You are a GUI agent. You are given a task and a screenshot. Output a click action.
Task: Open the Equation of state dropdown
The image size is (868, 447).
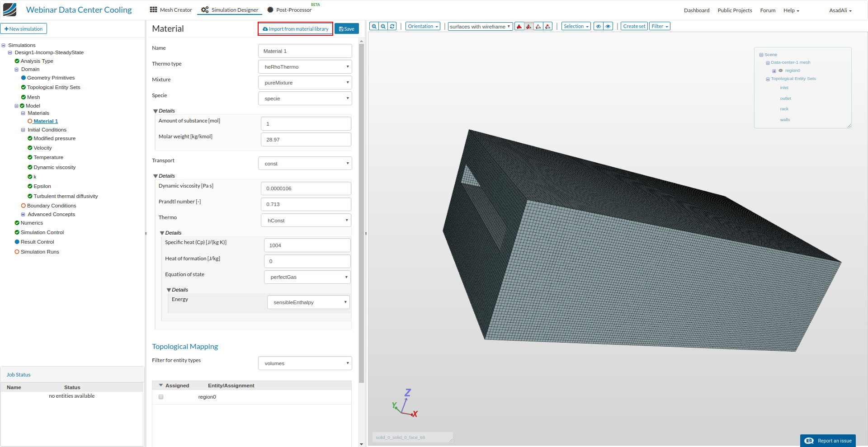coord(307,277)
